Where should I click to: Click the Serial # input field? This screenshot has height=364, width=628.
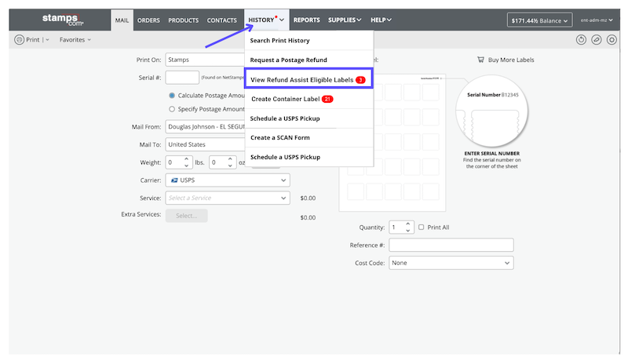point(182,78)
